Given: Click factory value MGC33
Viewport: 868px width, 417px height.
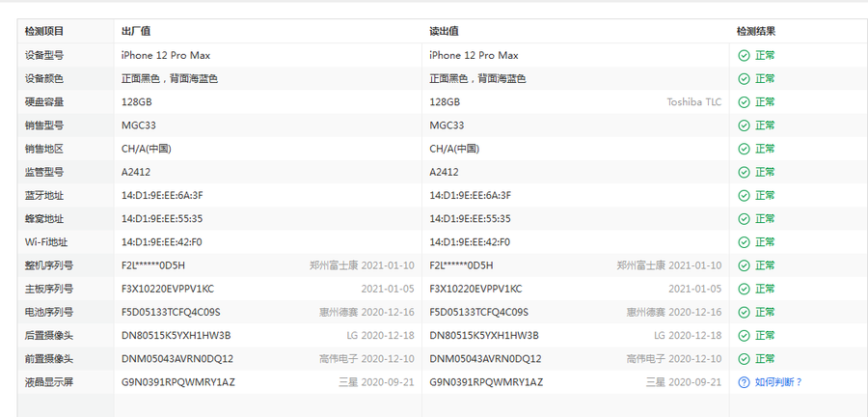Looking at the screenshot, I should point(138,125).
